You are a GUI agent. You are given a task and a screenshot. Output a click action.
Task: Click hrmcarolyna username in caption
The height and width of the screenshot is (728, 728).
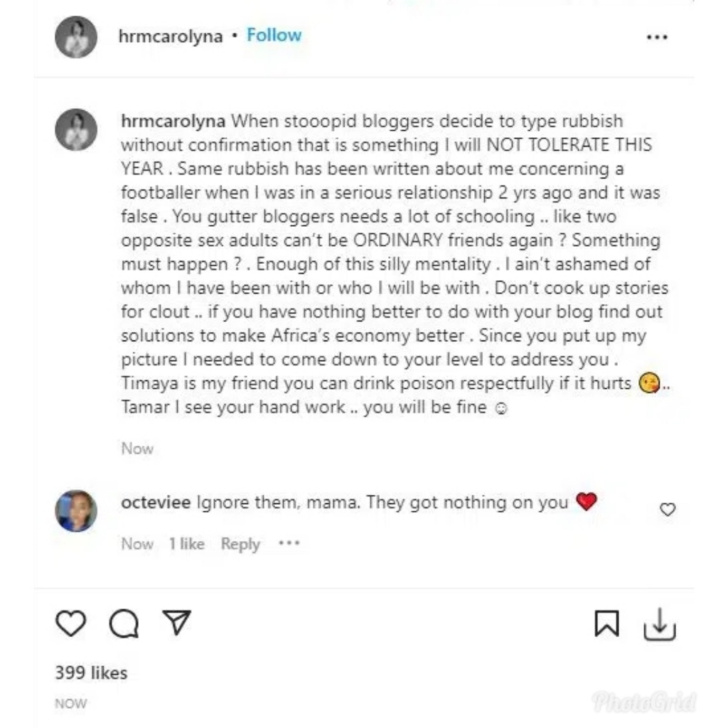pos(174,121)
